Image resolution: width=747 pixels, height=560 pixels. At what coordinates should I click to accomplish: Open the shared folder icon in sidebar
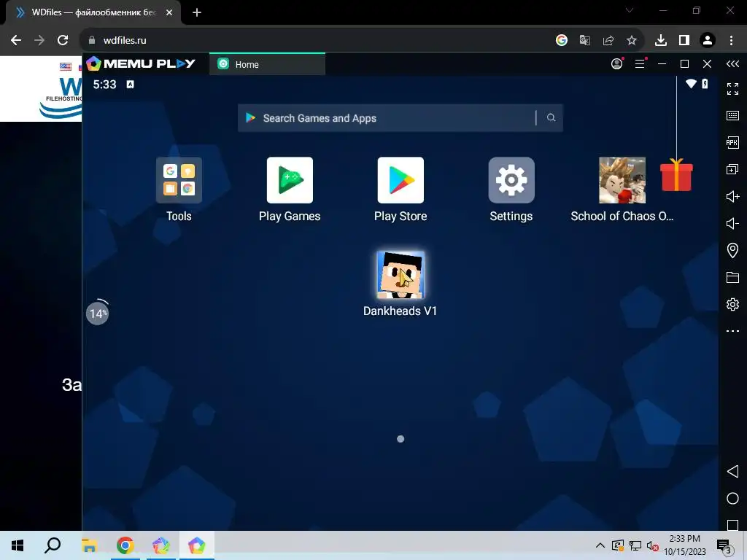point(732,277)
